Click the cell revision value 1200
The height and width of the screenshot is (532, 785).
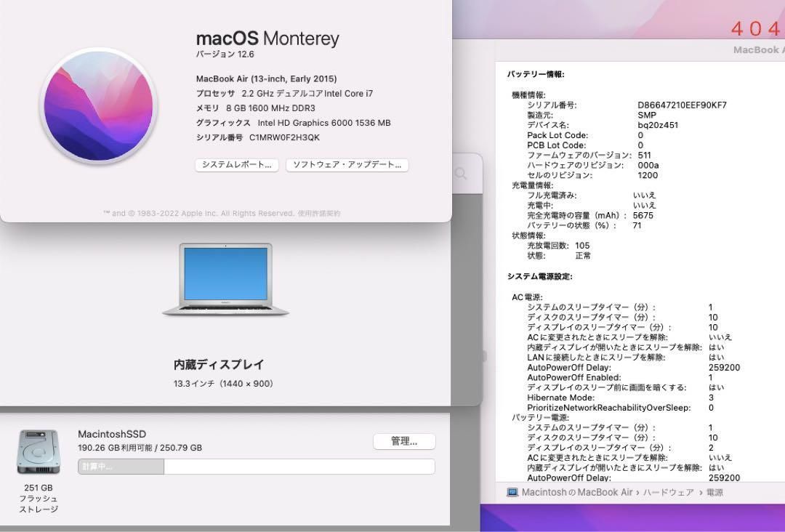(648, 175)
